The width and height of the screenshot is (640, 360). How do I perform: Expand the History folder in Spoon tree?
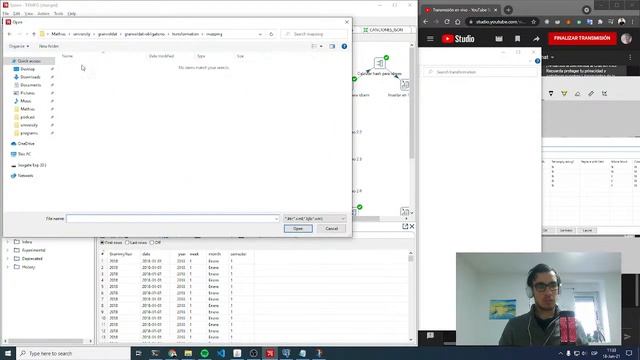[x=7, y=267]
